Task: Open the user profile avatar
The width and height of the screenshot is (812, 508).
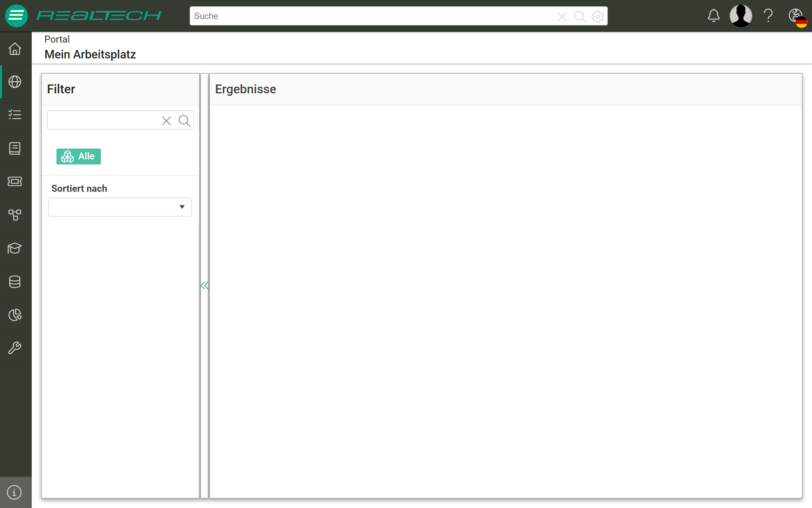Action: pos(741,16)
